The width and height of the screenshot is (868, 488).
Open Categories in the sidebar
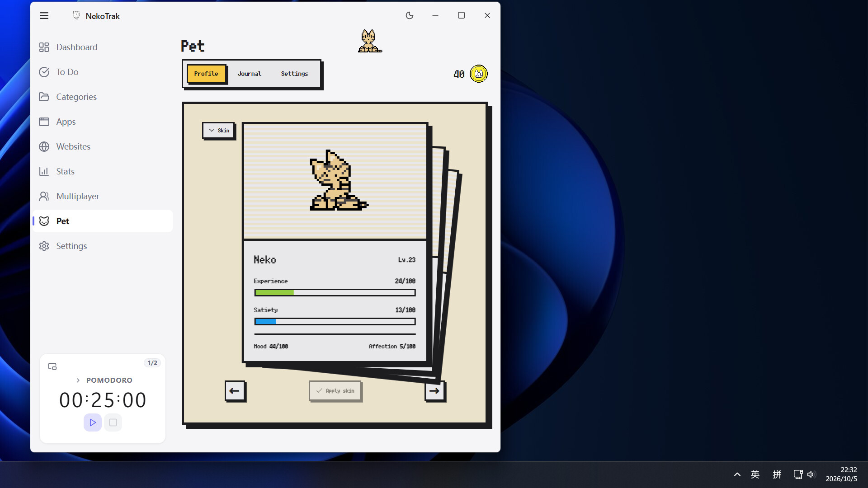pos(103,97)
